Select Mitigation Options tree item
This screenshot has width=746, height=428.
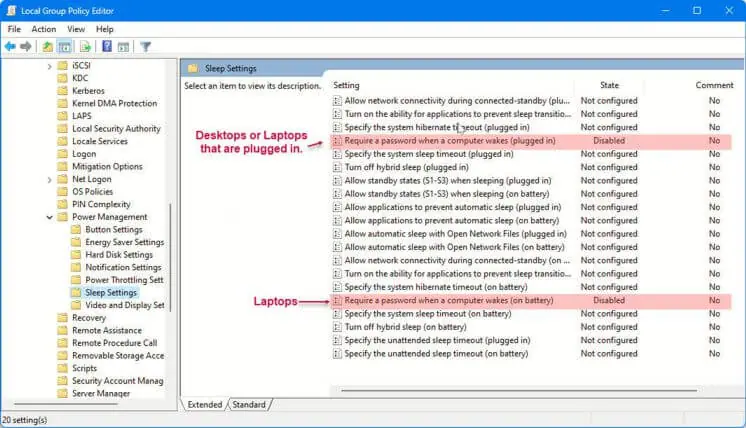107,166
